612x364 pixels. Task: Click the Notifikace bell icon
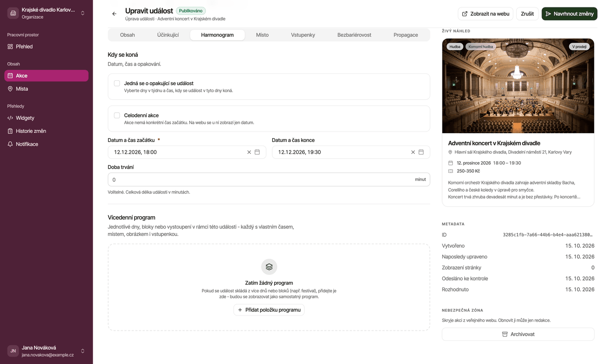10,144
